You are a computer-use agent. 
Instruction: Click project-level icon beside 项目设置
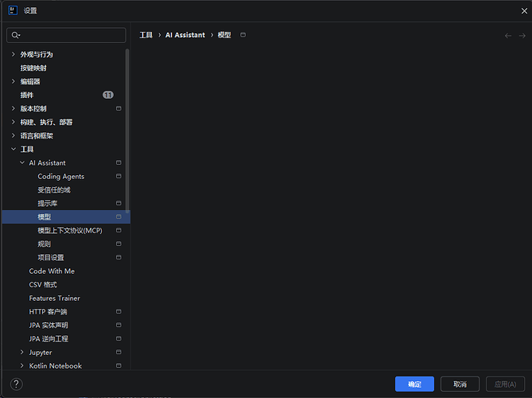pos(118,257)
